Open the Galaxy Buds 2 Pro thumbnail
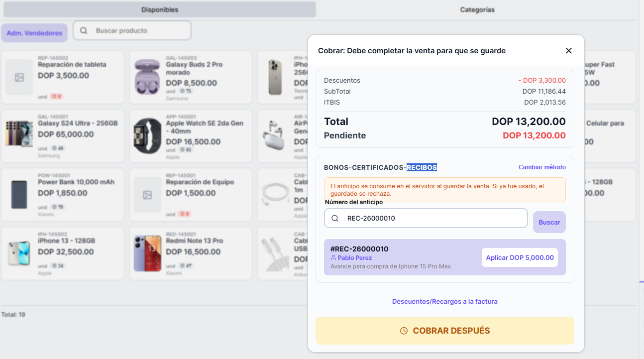The height and width of the screenshot is (359, 644). pyautogui.click(x=147, y=77)
